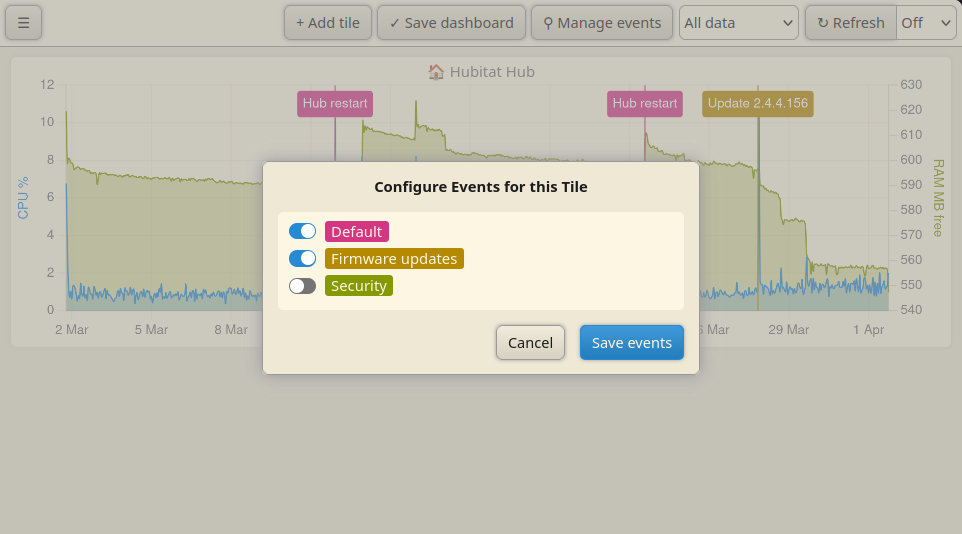Expand the All data range dropdown

tap(739, 23)
